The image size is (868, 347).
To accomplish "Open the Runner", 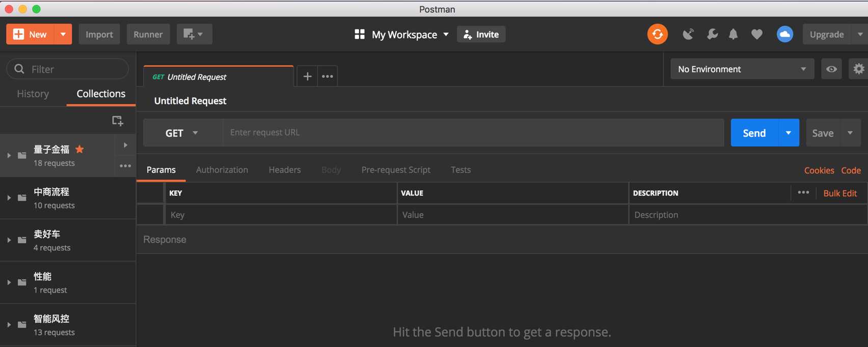I will (x=148, y=34).
